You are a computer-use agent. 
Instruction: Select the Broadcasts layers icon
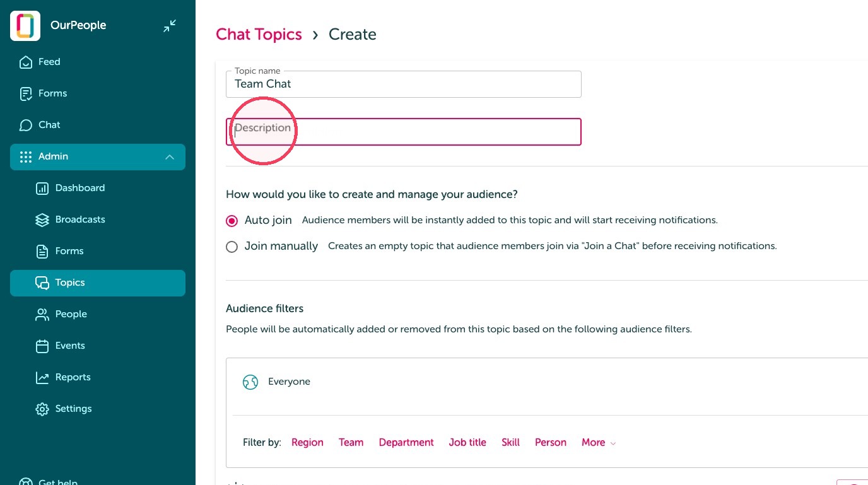click(42, 219)
